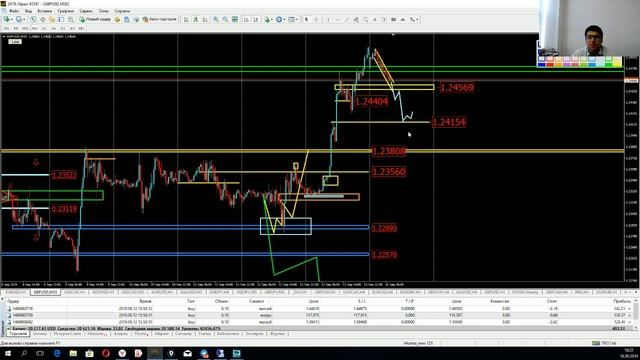Switch to the GBPUSD,M30 chart tab

click(45, 292)
